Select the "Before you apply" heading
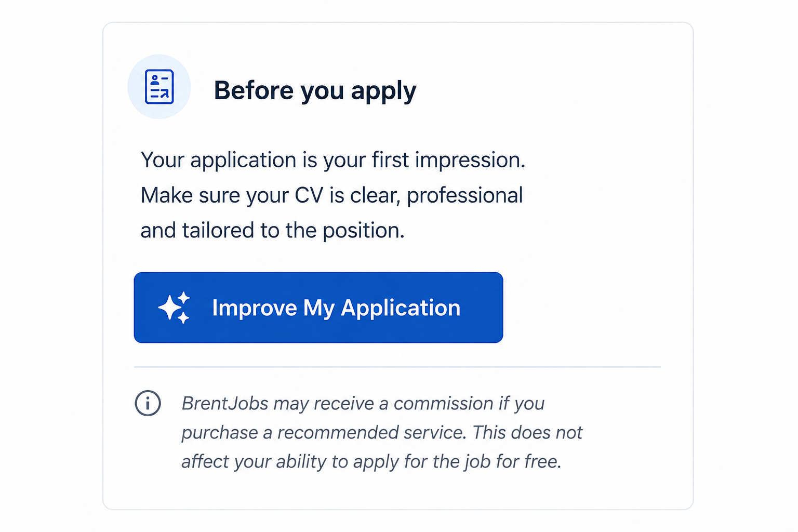 coord(315,91)
